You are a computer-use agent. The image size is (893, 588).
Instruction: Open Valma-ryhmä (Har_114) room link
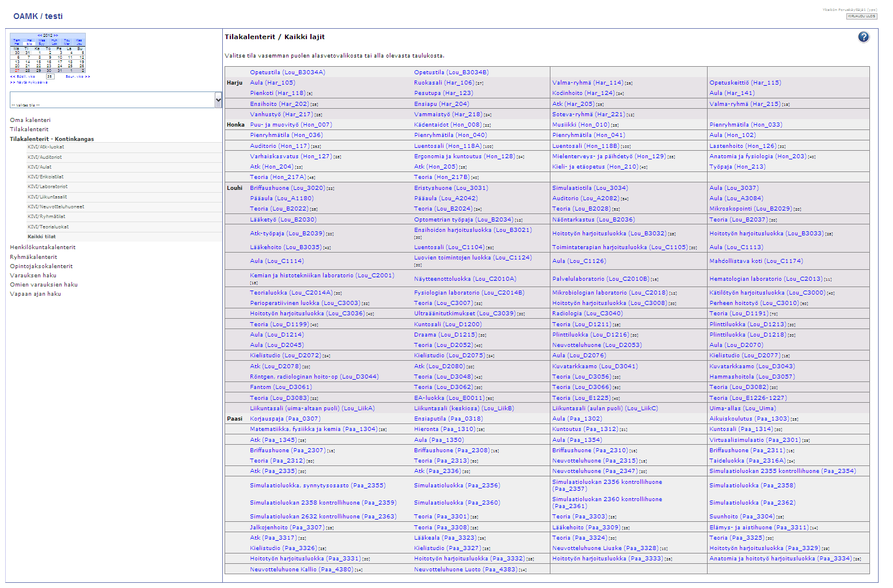[x=587, y=83]
